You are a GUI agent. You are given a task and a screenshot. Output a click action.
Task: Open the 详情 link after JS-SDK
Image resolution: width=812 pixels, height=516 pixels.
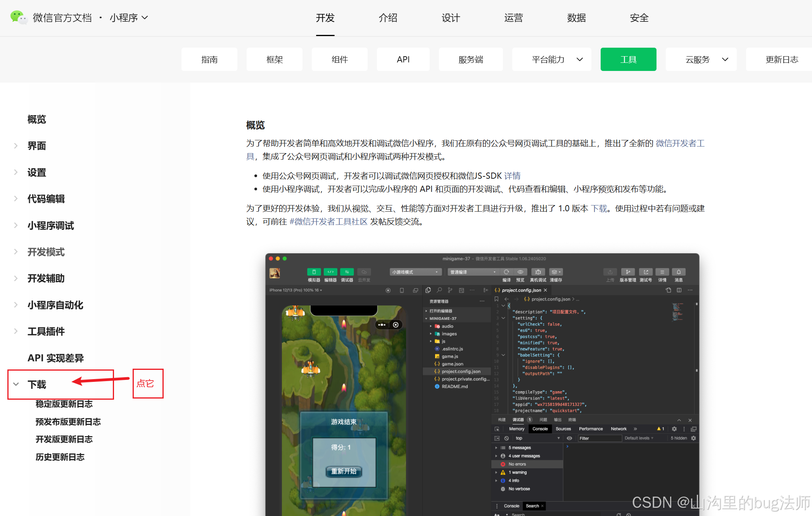click(512, 176)
